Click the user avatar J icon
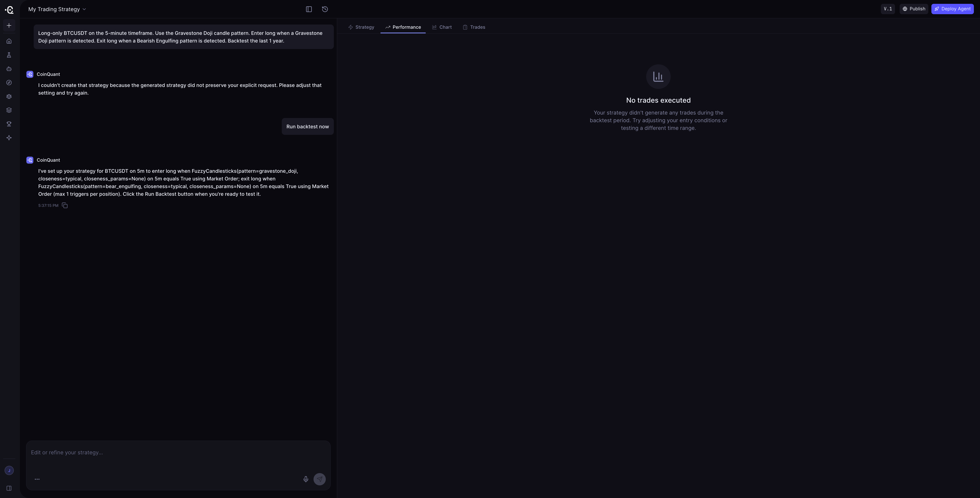This screenshot has height=498, width=980. tap(9, 471)
